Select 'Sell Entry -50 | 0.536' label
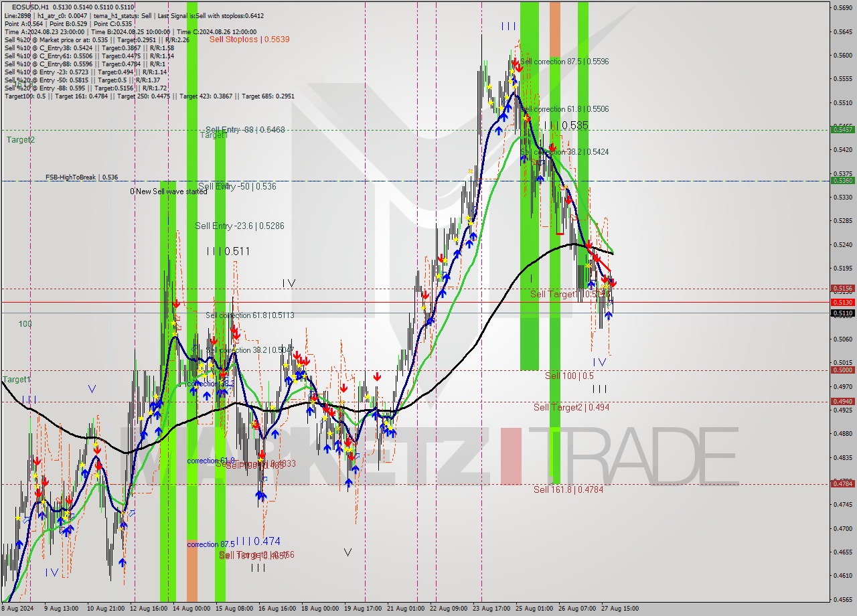Image resolution: width=857 pixels, height=616 pixels. point(237,186)
